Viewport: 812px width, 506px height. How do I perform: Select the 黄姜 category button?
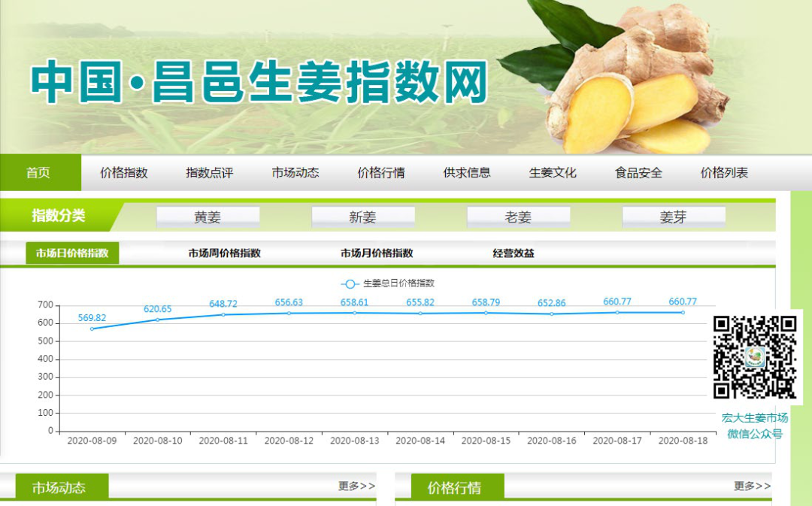tap(208, 217)
